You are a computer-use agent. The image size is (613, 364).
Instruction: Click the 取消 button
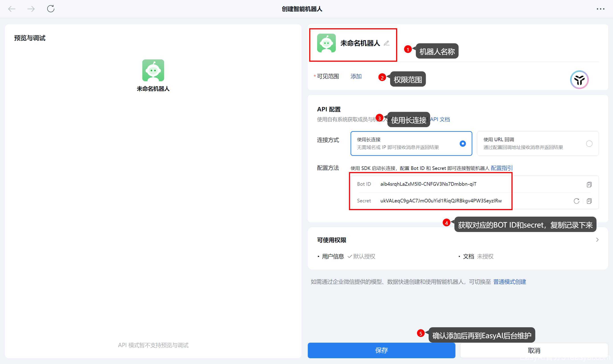point(534,350)
